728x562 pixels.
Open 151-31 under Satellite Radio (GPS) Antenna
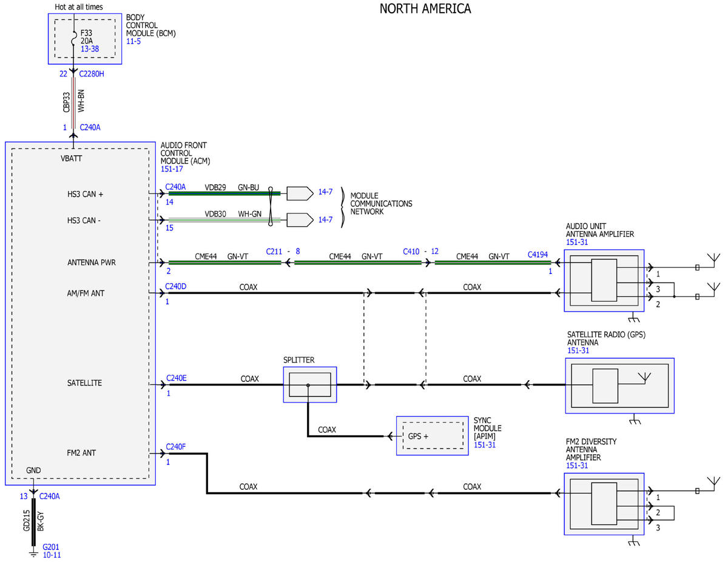579,350
